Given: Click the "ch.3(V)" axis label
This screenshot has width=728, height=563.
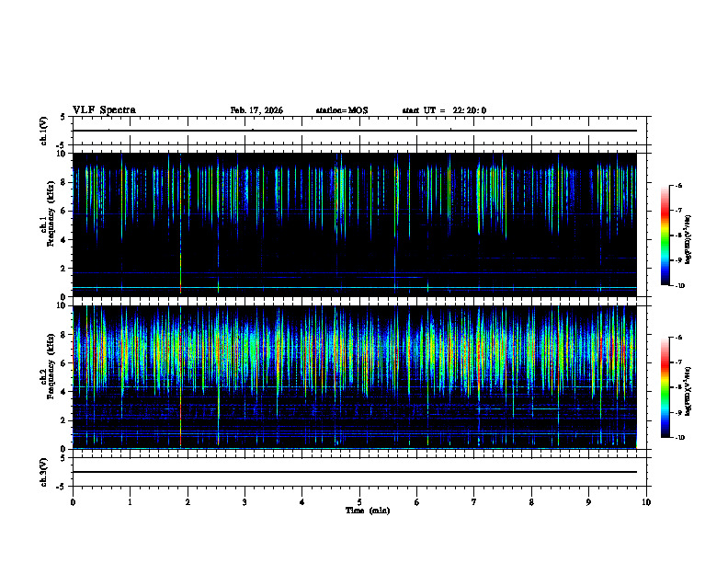Looking at the screenshot, I should click(x=43, y=472).
